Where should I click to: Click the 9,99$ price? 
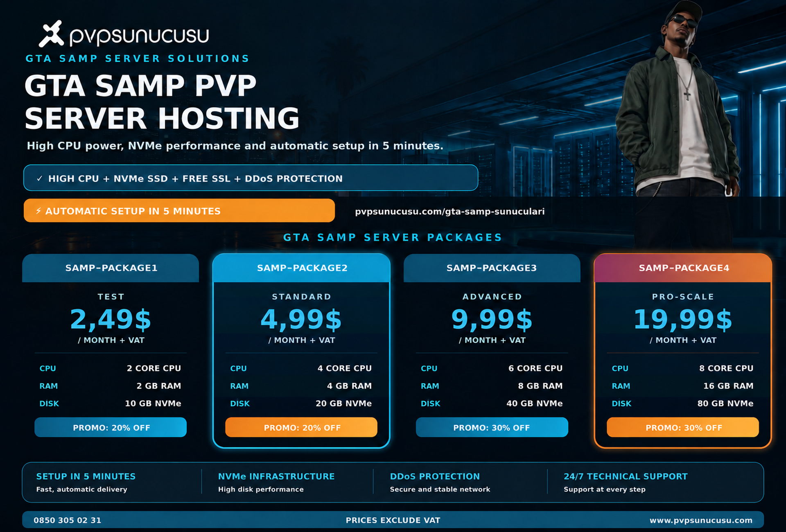[x=492, y=320]
